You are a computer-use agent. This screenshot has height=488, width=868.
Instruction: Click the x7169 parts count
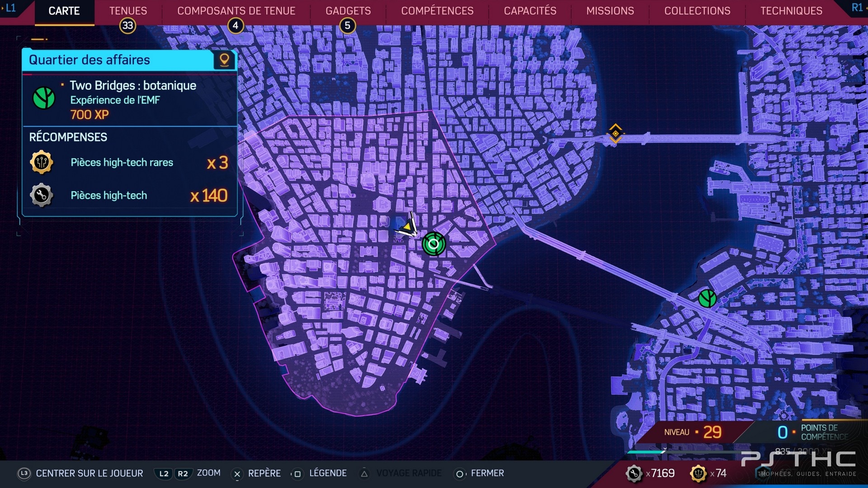(660, 474)
